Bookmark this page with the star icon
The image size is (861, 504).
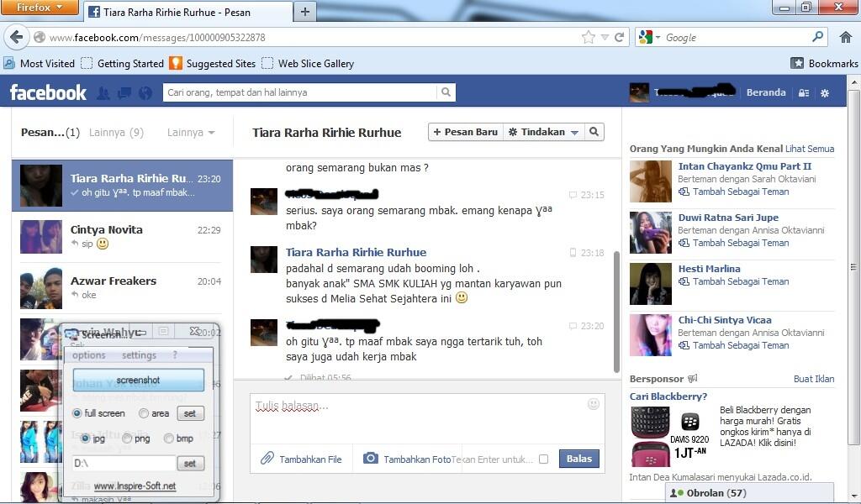click(588, 37)
